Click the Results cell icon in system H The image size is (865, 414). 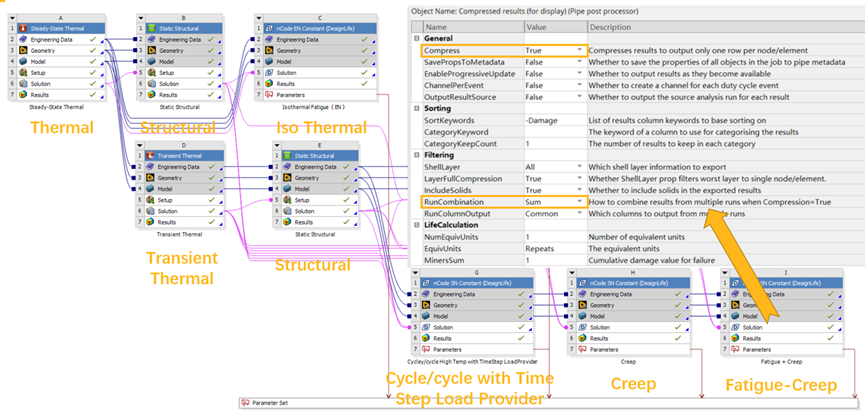click(580, 338)
